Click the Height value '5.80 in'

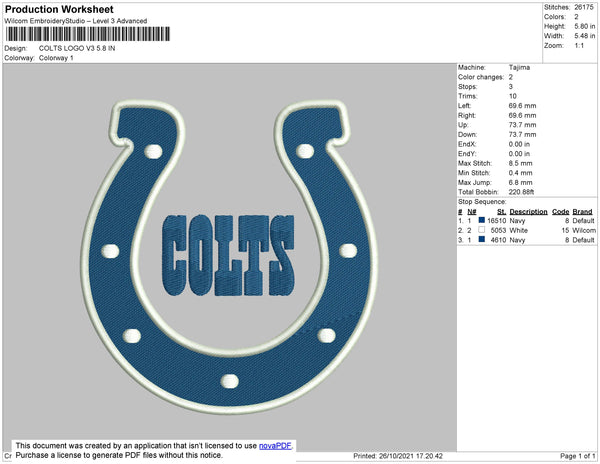click(585, 26)
